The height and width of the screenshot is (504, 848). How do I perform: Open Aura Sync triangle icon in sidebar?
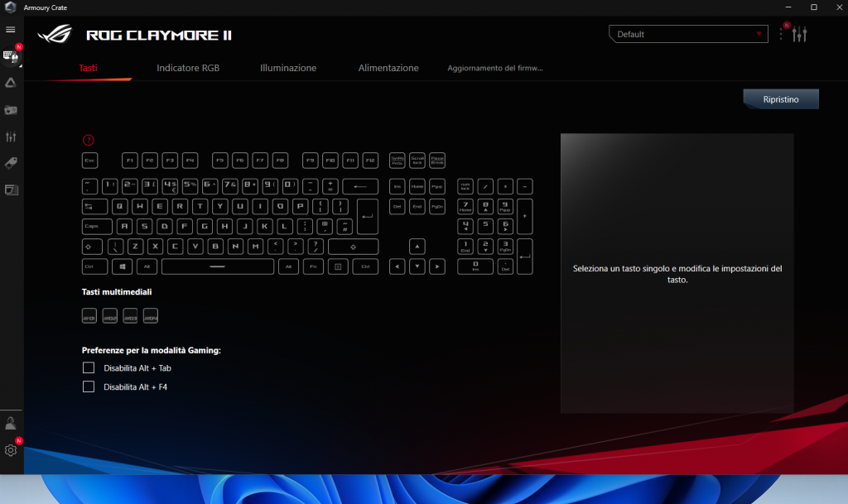10,83
